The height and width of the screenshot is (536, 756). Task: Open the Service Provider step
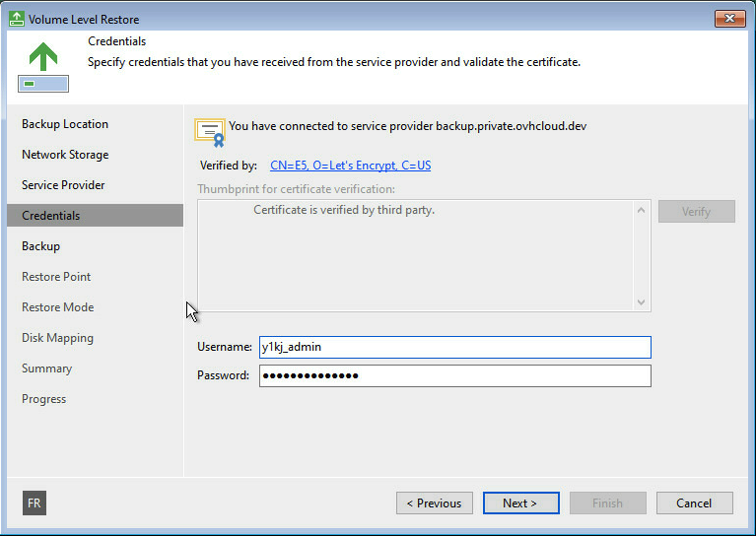coord(63,185)
